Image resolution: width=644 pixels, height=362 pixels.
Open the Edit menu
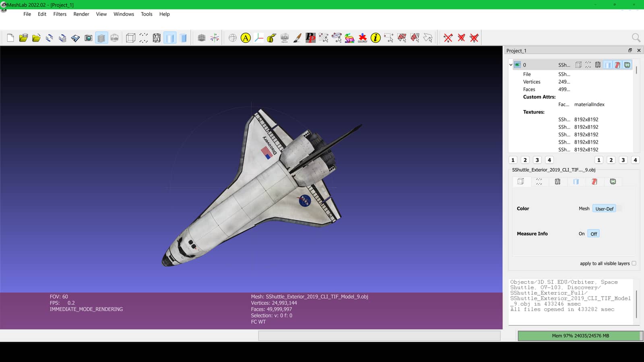click(42, 14)
